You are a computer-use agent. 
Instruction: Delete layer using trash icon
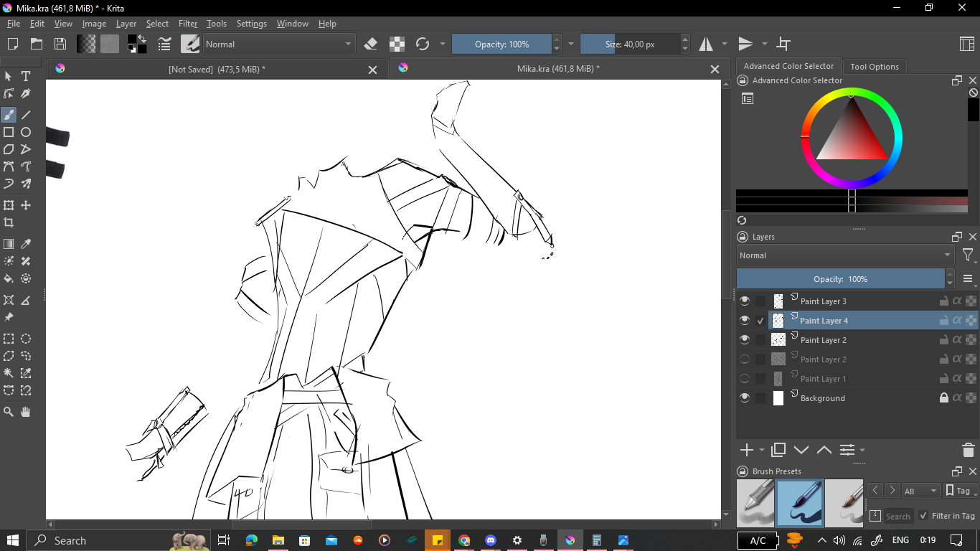968,451
